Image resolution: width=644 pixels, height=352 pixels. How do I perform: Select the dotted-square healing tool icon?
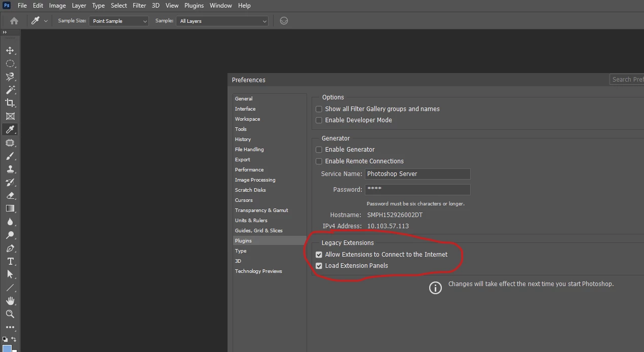(10, 143)
